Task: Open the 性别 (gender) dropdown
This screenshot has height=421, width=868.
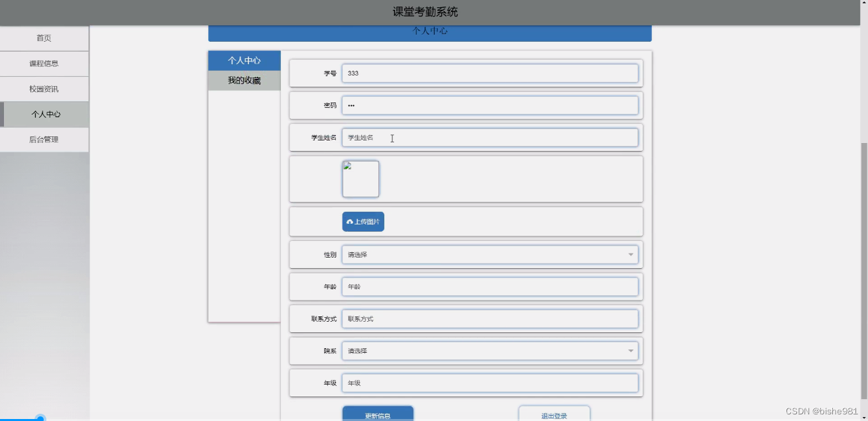Action: [490, 254]
